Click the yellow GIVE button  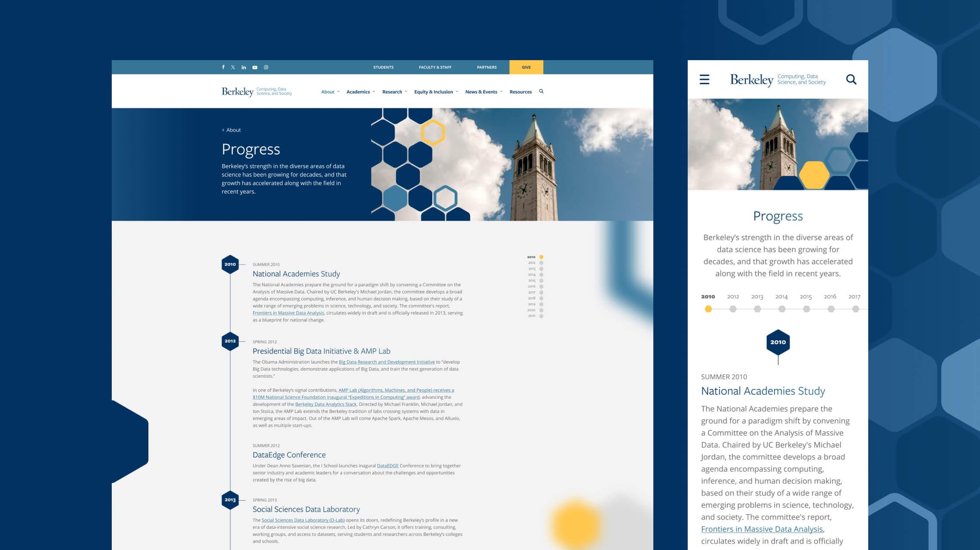526,67
